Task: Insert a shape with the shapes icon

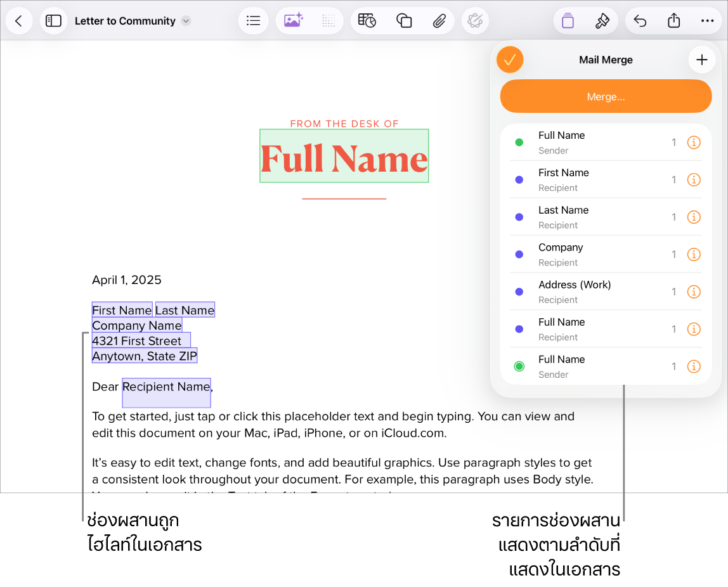Action: [x=403, y=21]
